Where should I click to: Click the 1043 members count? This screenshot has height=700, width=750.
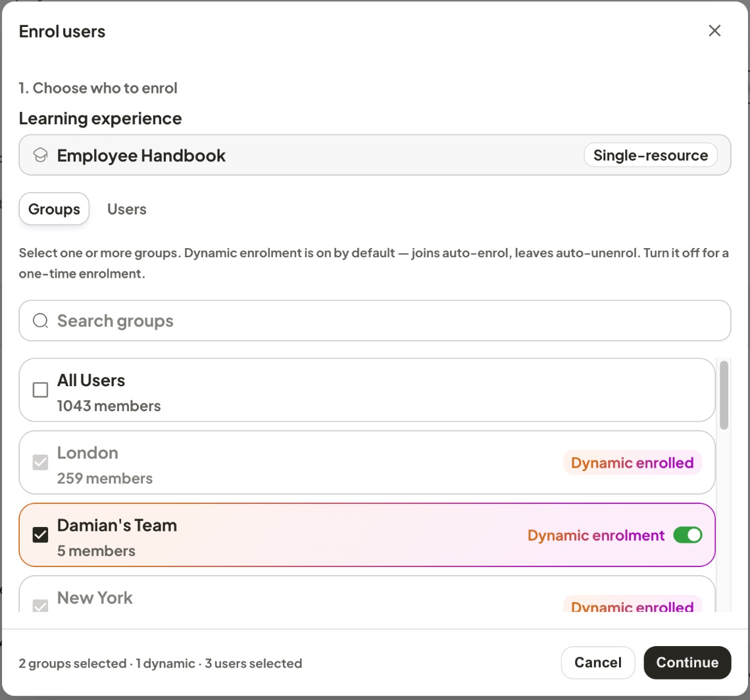109,406
